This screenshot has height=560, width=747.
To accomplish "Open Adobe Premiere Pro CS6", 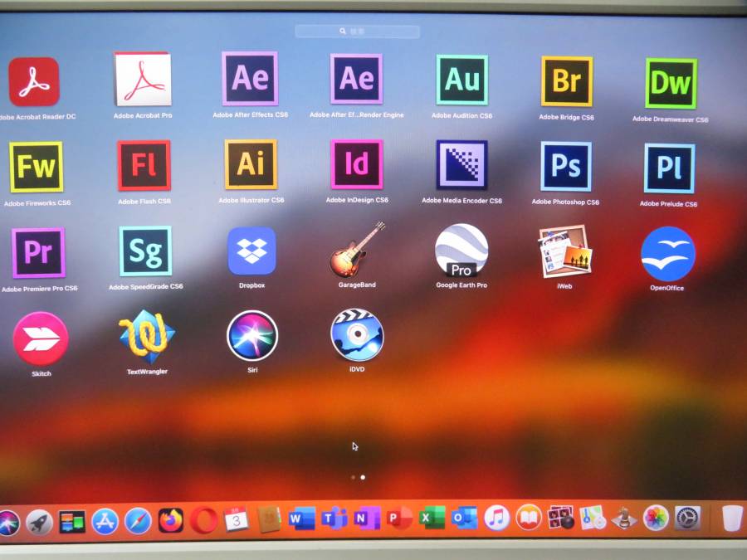I will coord(38,253).
